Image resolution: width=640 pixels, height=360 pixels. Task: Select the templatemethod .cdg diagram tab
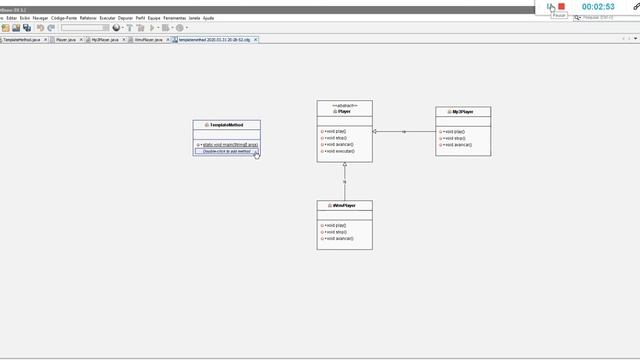click(x=214, y=40)
